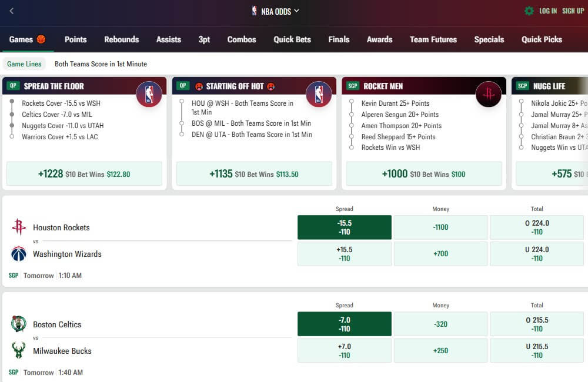Click the Rockets logo on Rocket Men card
The height and width of the screenshot is (382, 588).
pos(489,94)
